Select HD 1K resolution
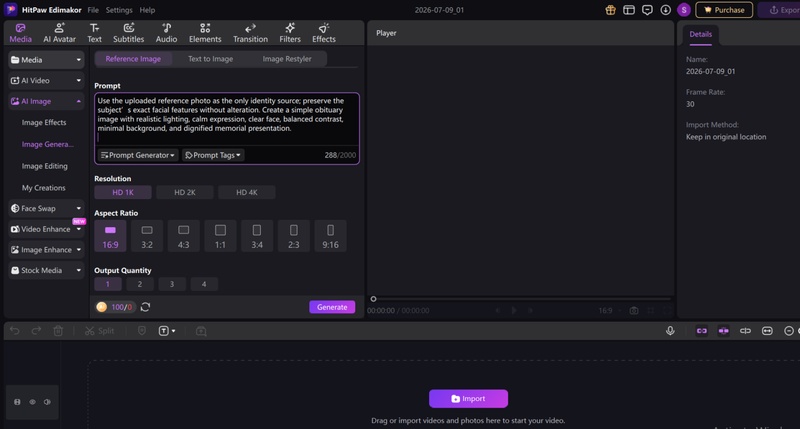 123,192
